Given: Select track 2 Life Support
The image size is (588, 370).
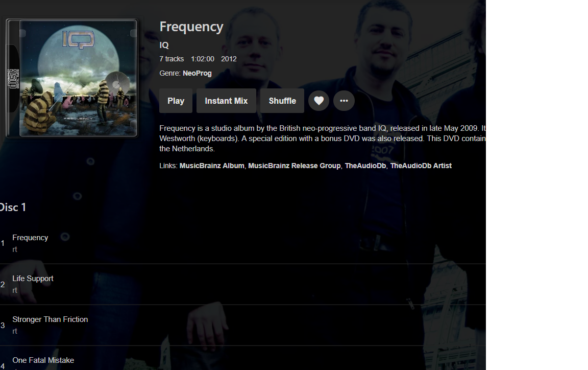Looking at the screenshot, I should coord(242,284).
